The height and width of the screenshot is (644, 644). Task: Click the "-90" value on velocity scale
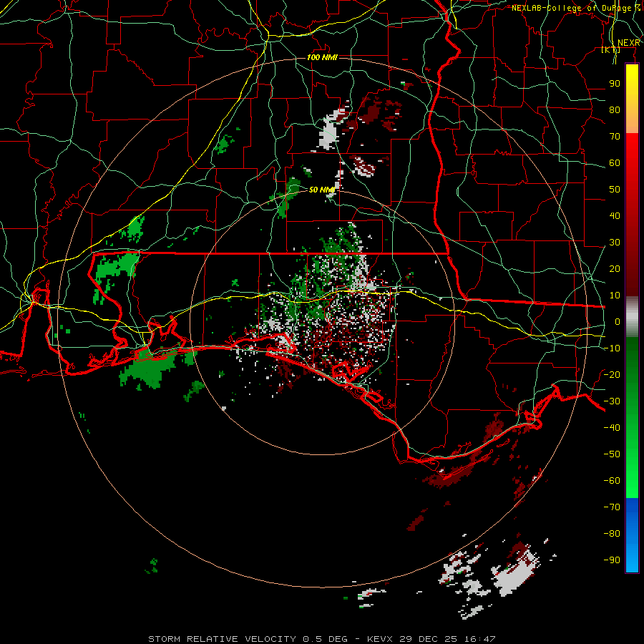coord(612,560)
